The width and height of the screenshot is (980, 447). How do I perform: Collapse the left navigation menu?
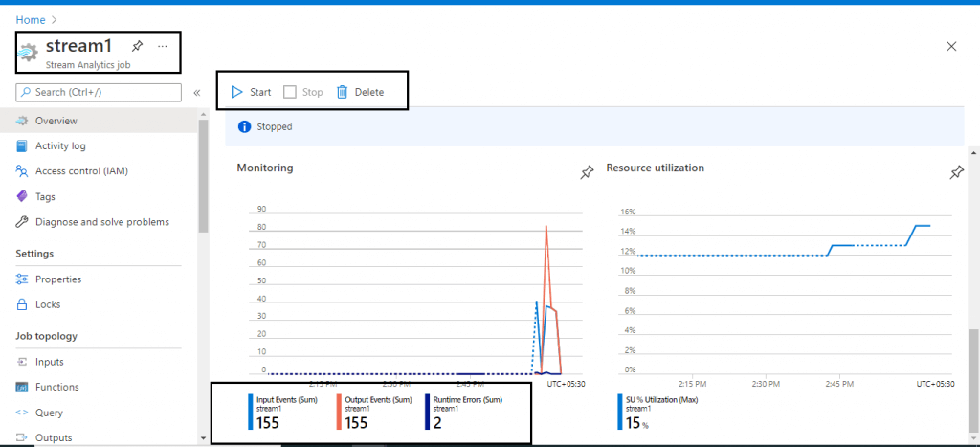click(197, 93)
